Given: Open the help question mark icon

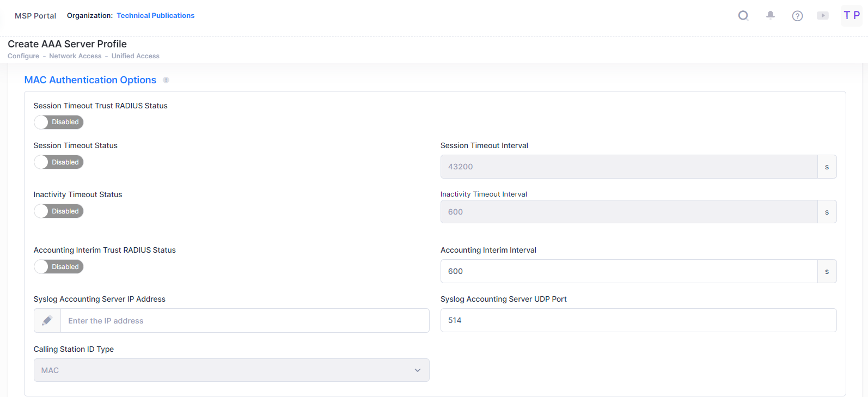Looking at the screenshot, I should coord(797,16).
